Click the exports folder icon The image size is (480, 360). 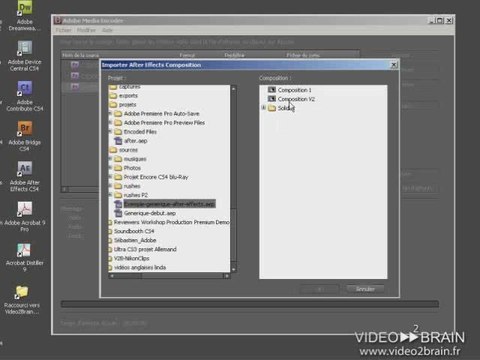coord(113,96)
